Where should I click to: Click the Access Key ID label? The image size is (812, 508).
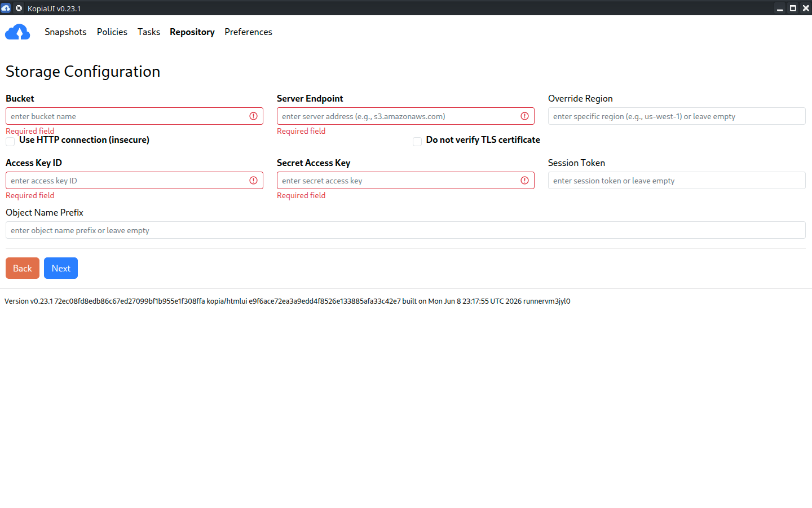point(34,163)
